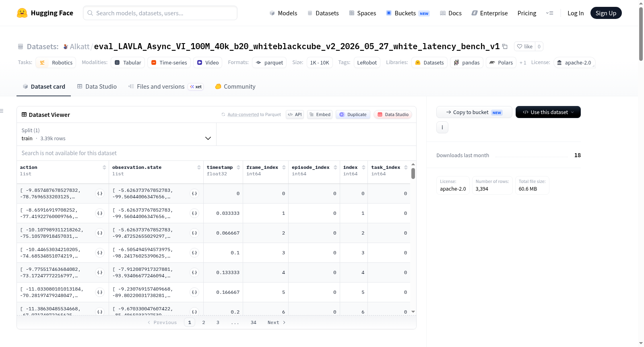Image resolution: width=644 pixels, height=347 pixels.
Task: Go to page 2 of the table
Action: 204,322
